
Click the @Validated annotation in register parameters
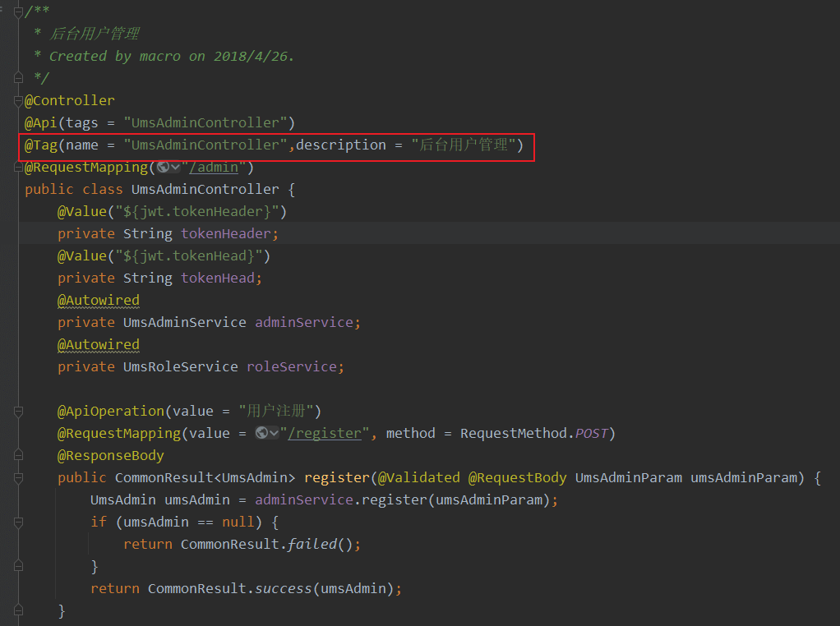(418, 477)
